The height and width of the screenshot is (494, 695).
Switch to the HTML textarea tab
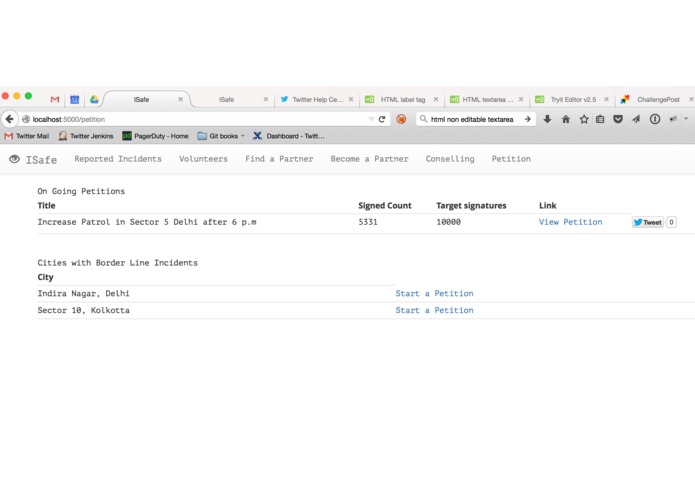pyautogui.click(x=488, y=100)
